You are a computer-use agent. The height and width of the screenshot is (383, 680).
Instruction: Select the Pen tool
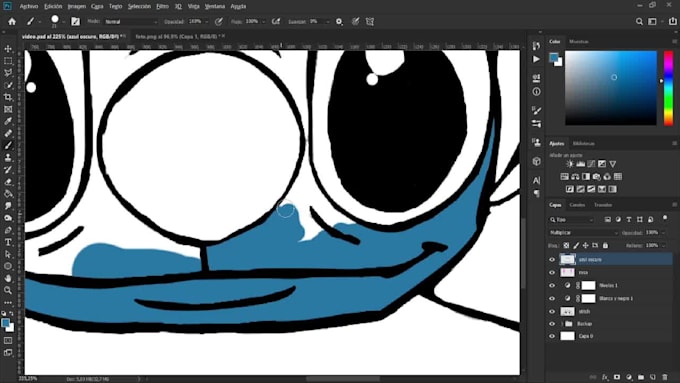click(x=8, y=230)
